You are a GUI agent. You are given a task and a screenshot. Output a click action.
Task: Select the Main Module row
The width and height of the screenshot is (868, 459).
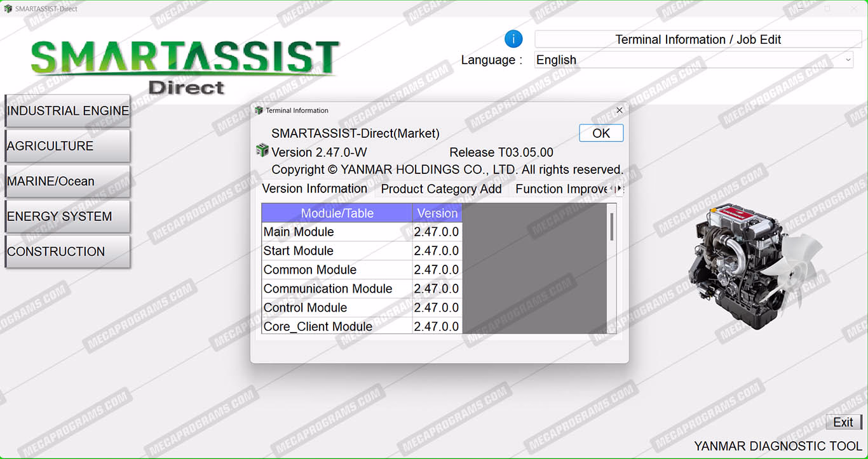(x=362, y=232)
